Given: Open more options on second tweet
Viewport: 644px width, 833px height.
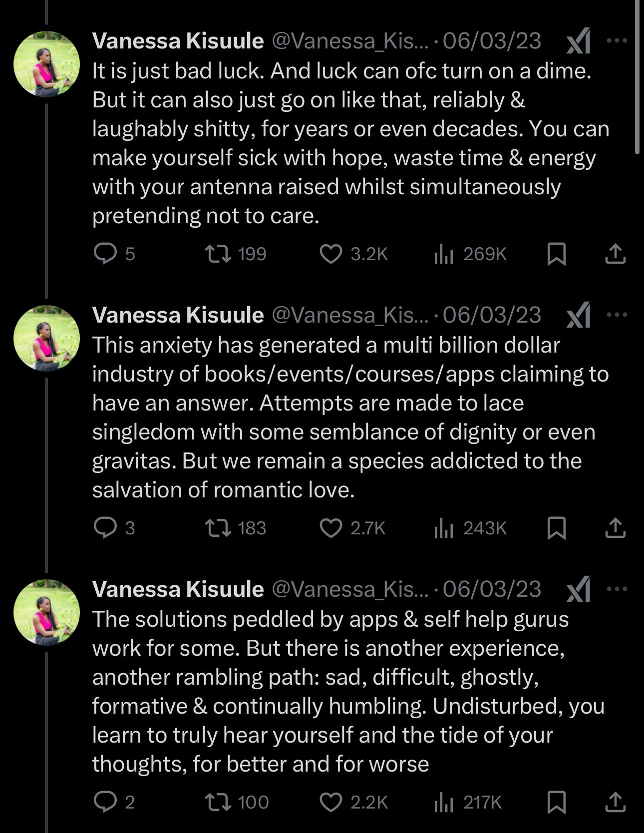Looking at the screenshot, I should click(617, 315).
